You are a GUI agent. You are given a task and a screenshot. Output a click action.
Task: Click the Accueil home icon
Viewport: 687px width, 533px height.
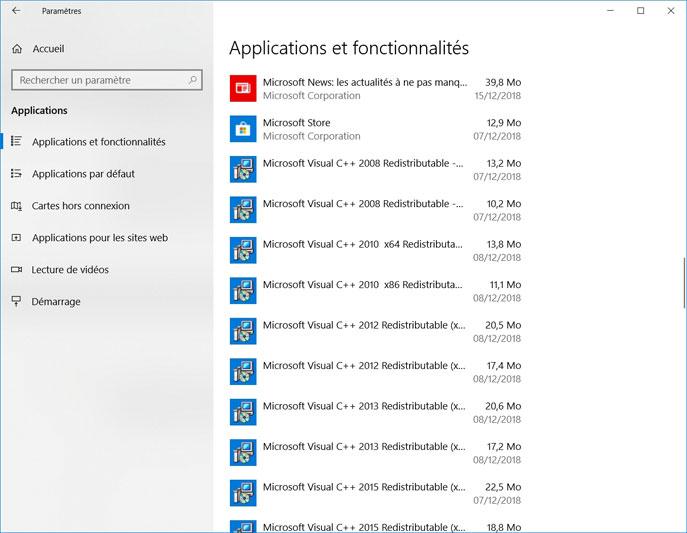(x=17, y=49)
